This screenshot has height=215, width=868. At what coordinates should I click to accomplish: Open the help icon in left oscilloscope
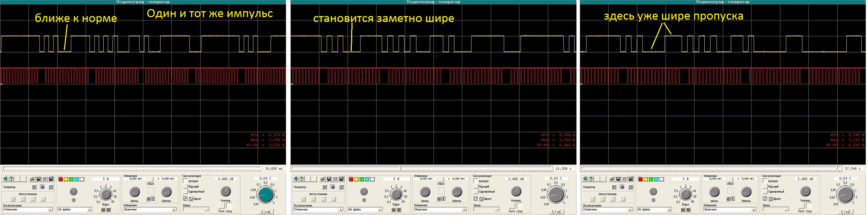coord(11,179)
